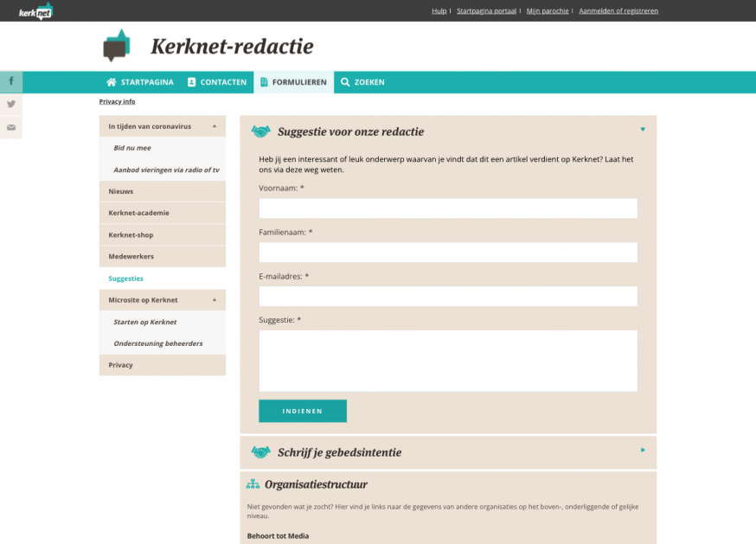
Task: Select Privacy in sidebar
Action: pyautogui.click(x=163, y=365)
